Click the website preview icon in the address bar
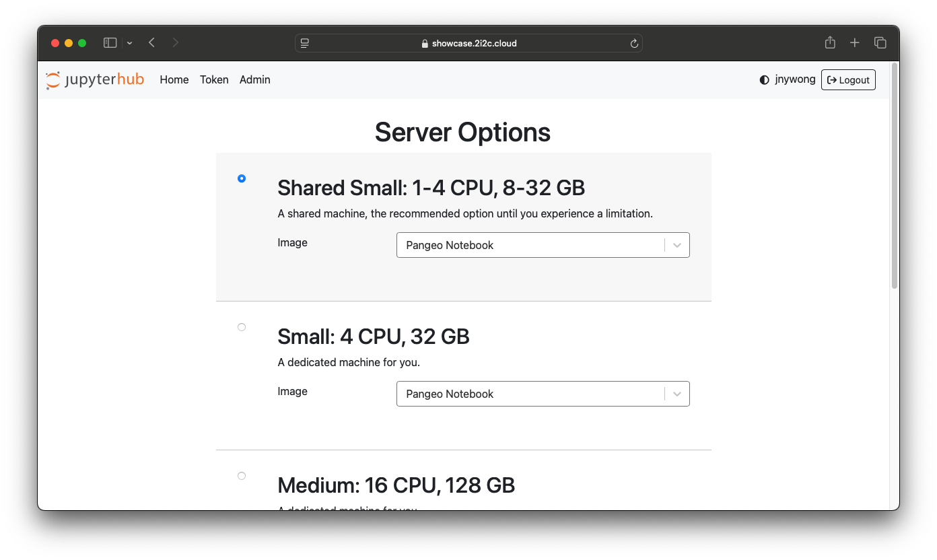The width and height of the screenshot is (937, 560). [x=304, y=42]
